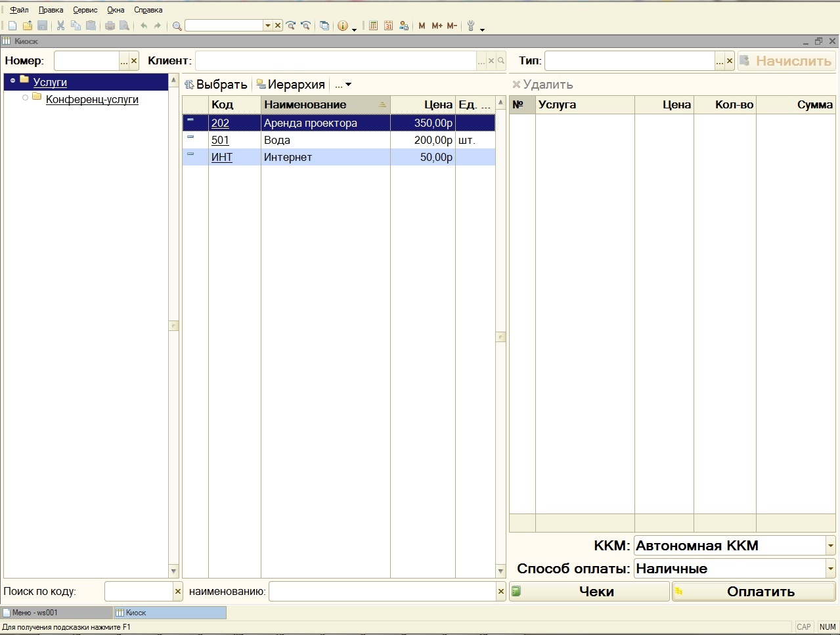Click the Find previous icon

pyautogui.click(x=305, y=26)
